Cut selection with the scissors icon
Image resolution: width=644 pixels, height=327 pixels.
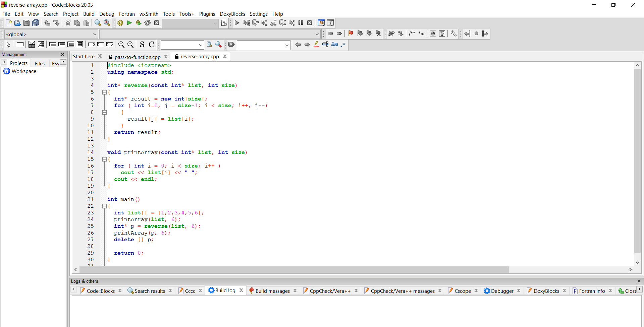point(68,23)
